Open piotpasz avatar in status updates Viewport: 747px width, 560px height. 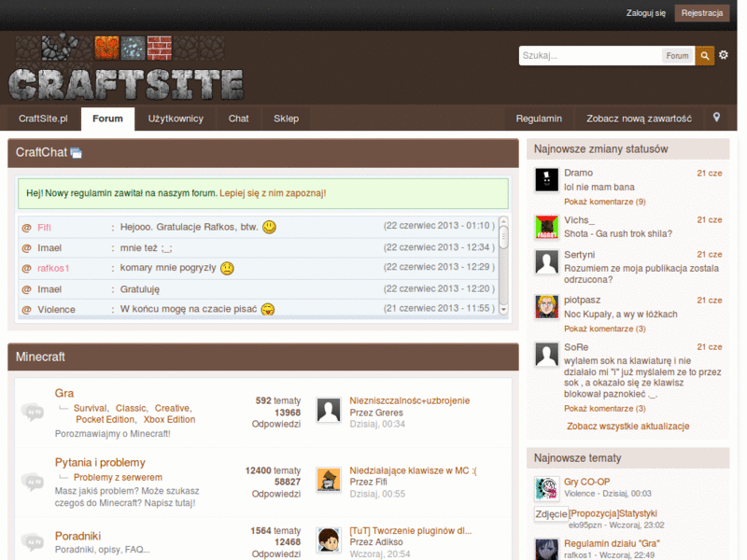[546, 307]
